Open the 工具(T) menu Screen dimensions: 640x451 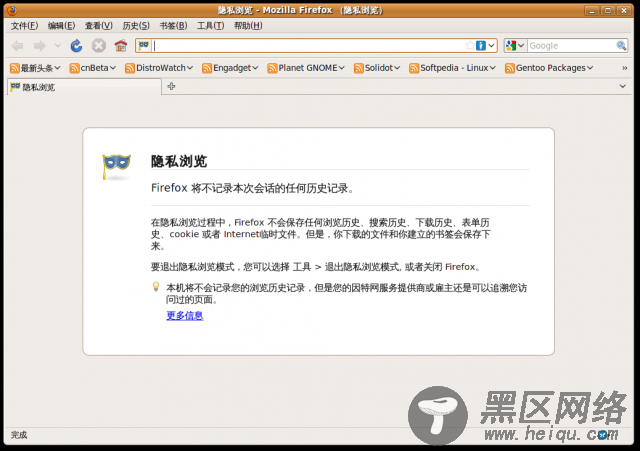211,26
